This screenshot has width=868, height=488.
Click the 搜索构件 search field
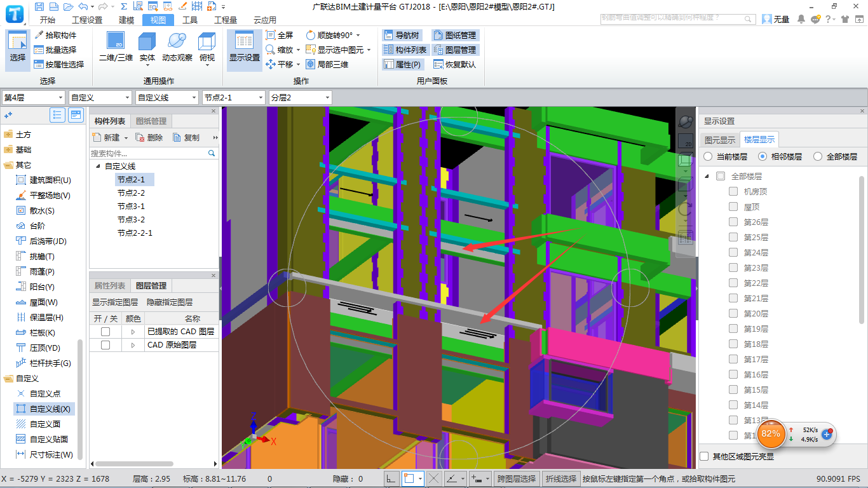pyautogui.click(x=149, y=153)
